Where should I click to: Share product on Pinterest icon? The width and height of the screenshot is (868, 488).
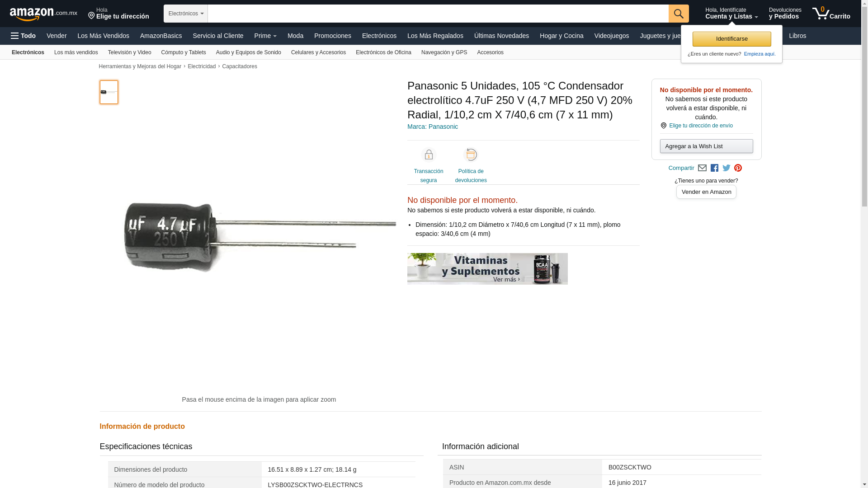pyautogui.click(x=738, y=168)
